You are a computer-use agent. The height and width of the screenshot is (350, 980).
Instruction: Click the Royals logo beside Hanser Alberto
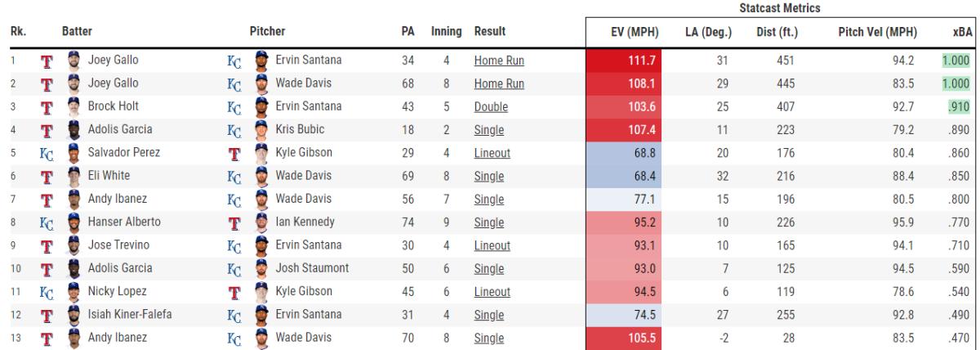point(47,222)
